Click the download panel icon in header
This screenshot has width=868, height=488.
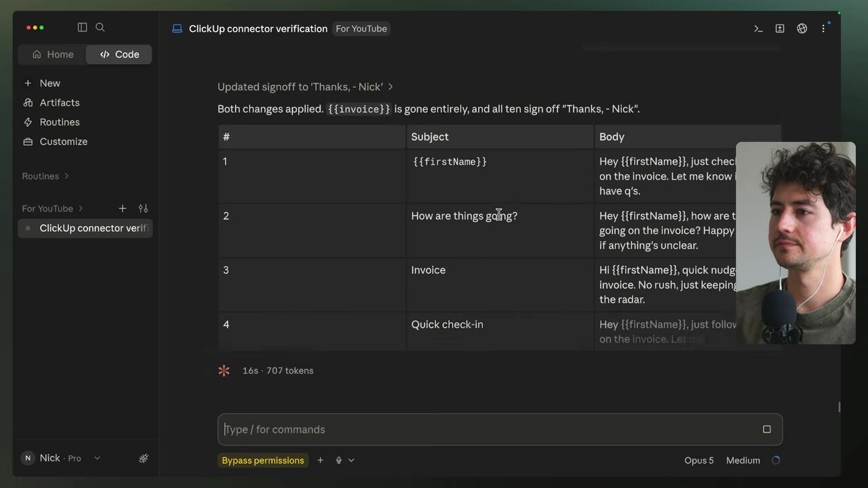point(780,28)
